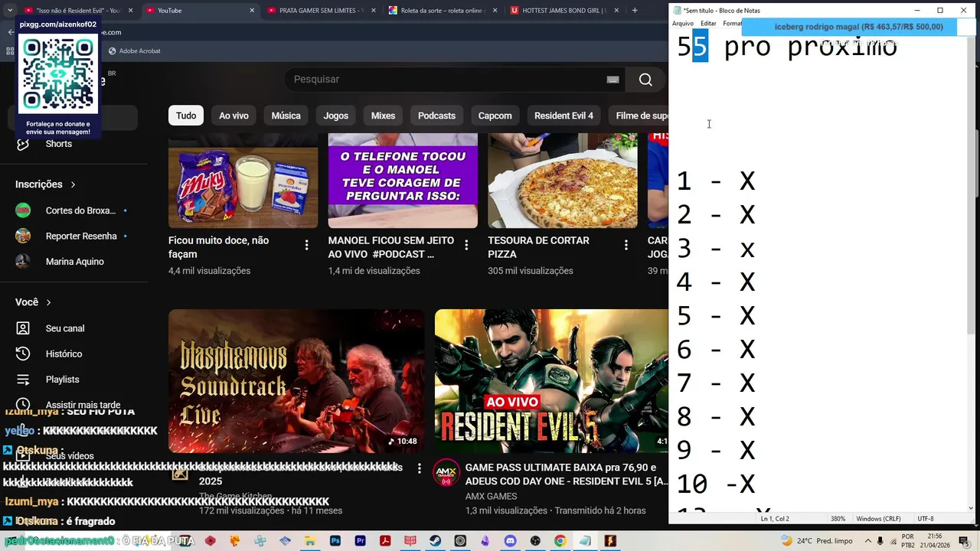This screenshot has height=551, width=980.
Task: Open Photoshop from the taskbar
Action: [335, 540]
